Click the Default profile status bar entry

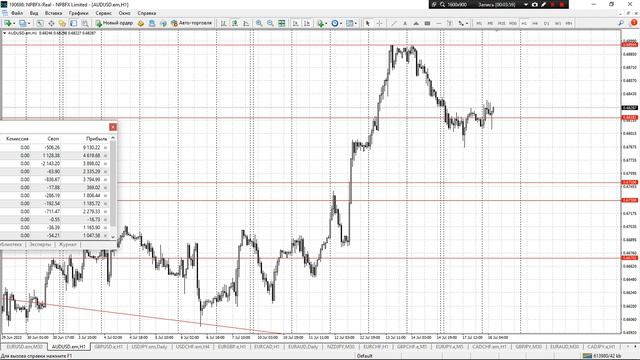364,356
